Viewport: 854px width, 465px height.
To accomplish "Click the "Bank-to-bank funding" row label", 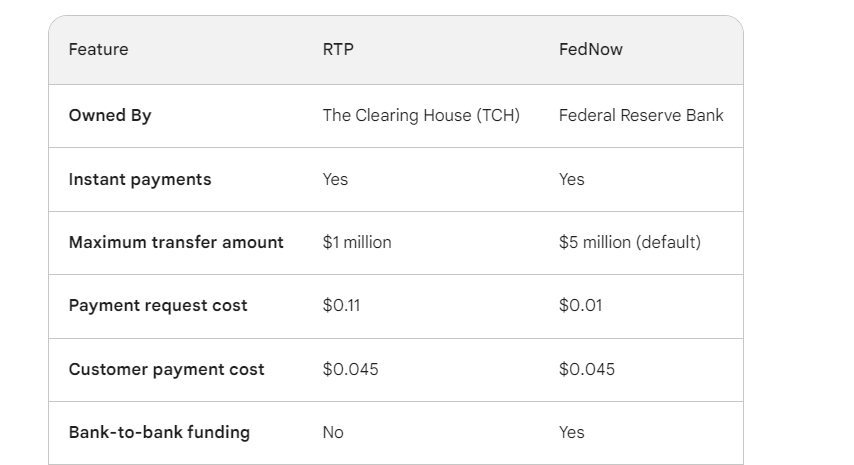I will pos(159,432).
